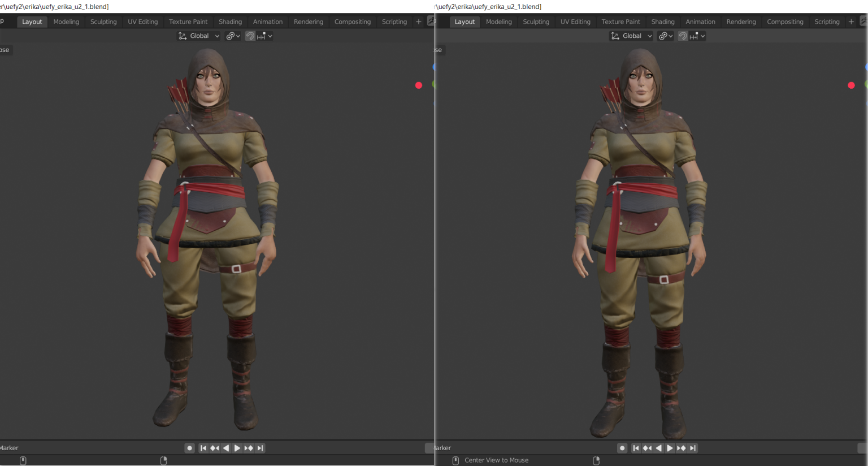868x466 pixels.
Task: Click the red viewport indicator dot
Action: click(418, 85)
